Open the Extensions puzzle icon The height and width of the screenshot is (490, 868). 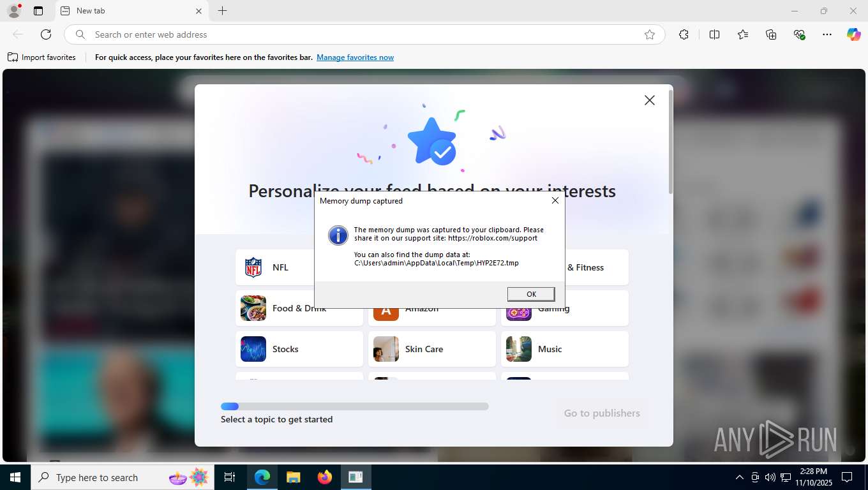tap(684, 34)
